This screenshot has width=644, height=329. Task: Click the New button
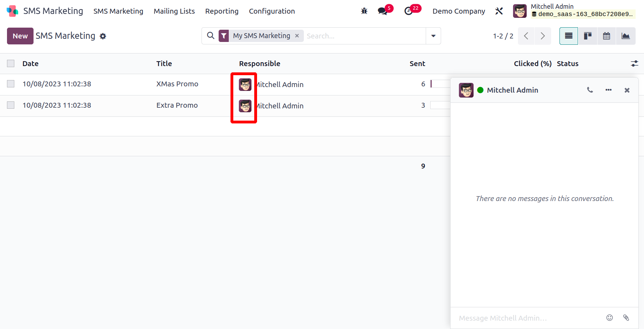coord(20,36)
